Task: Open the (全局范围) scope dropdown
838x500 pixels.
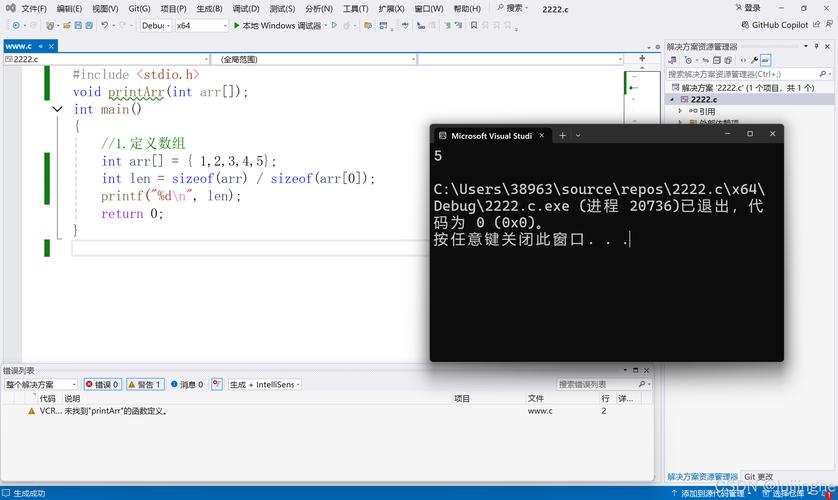Action: pyautogui.click(x=314, y=59)
